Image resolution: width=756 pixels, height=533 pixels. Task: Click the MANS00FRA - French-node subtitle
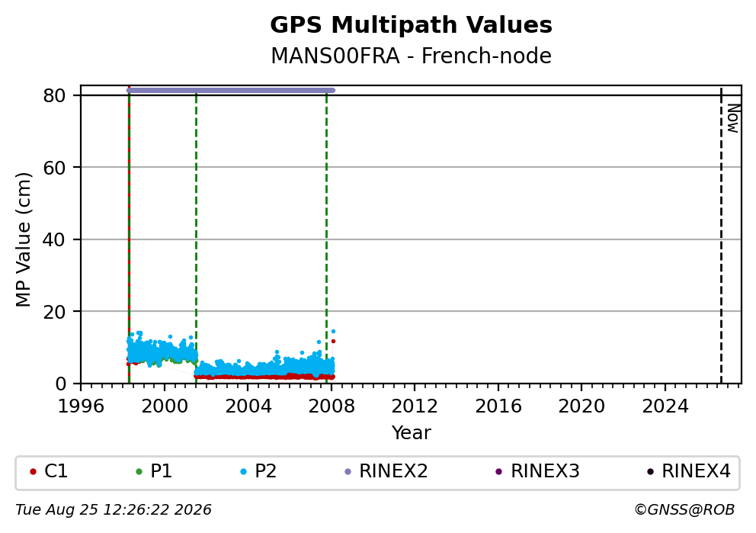pyautogui.click(x=411, y=56)
